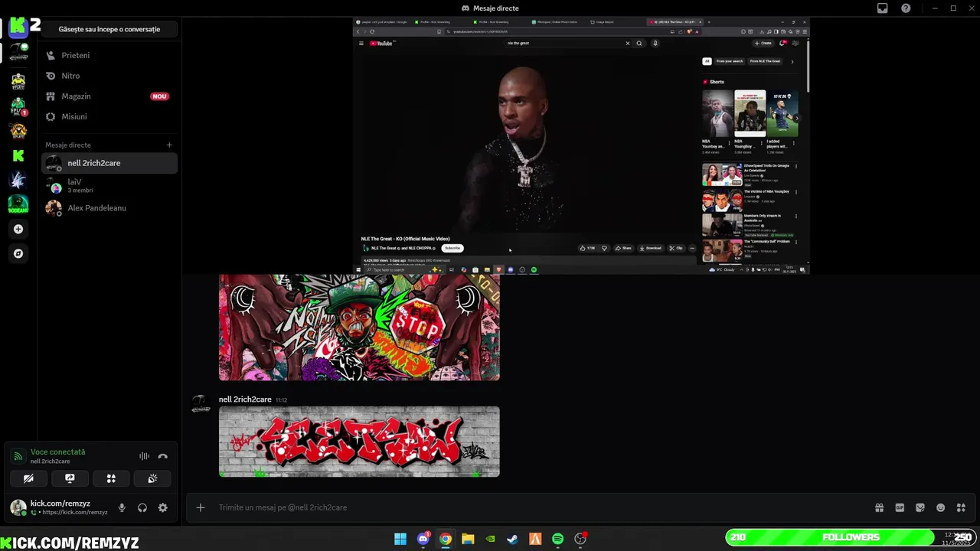This screenshot has width=980, height=551.
Task: Select 'From your search' chip in stream
Action: [x=729, y=61]
